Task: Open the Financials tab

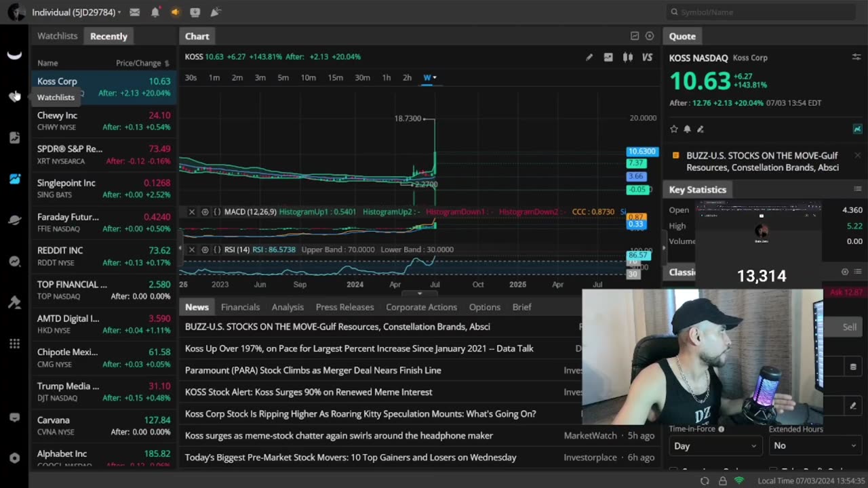Action: [x=240, y=307]
